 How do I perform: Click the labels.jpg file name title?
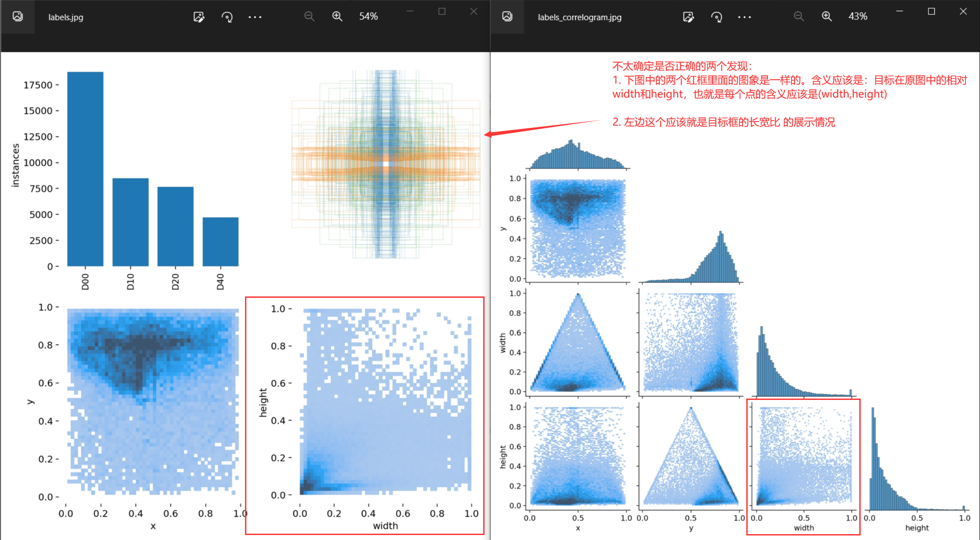[66, 17]
